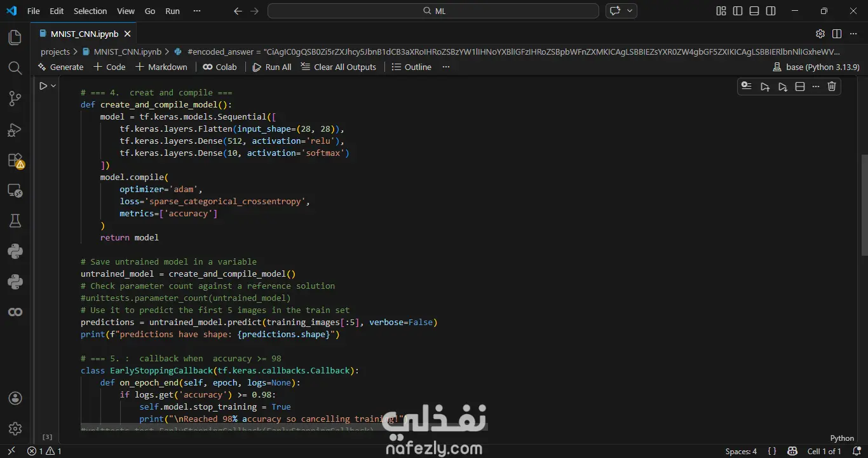
Task: Click the Python cell language label
Action: (842, 438)
